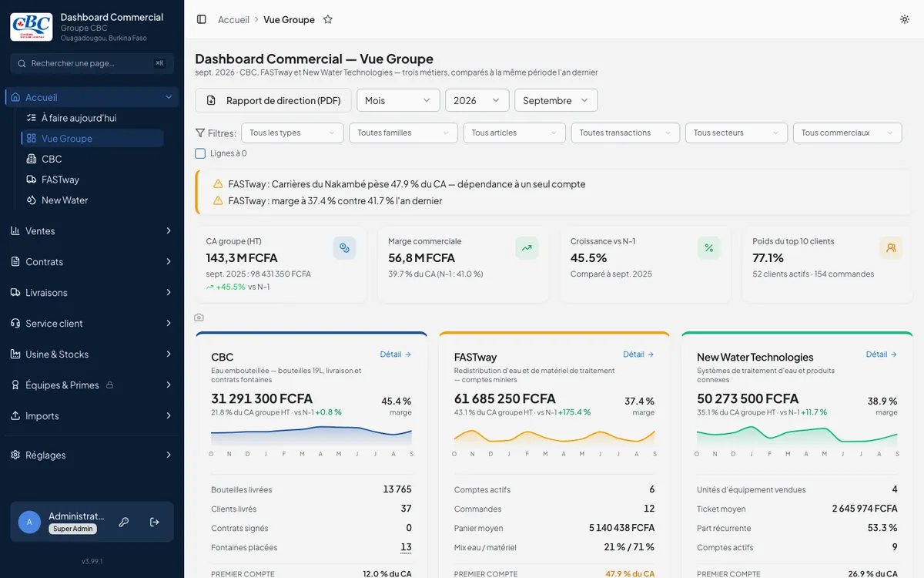Expand the Contrats menu
The image size is (924, 578).
(x=92, y=261)
